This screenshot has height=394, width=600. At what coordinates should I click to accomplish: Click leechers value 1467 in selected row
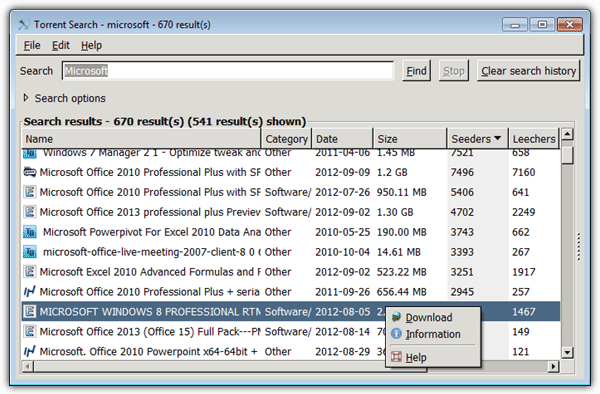click(x=523, y=311)
